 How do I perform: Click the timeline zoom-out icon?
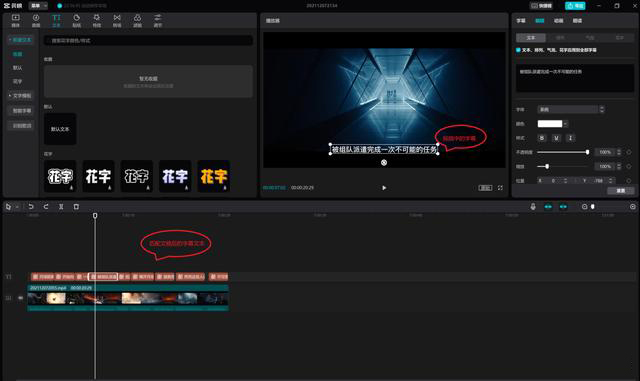click(584, 207)
